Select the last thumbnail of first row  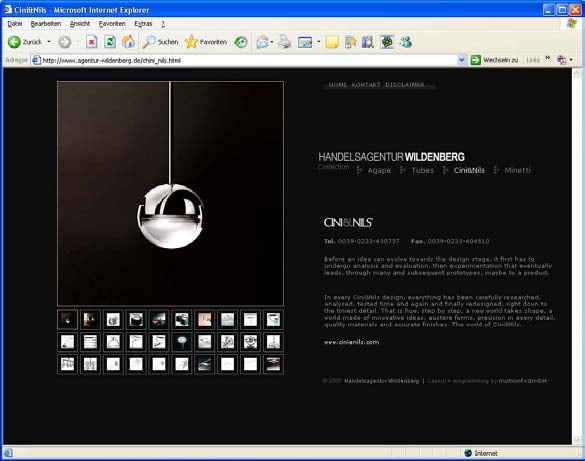point(273,320)
